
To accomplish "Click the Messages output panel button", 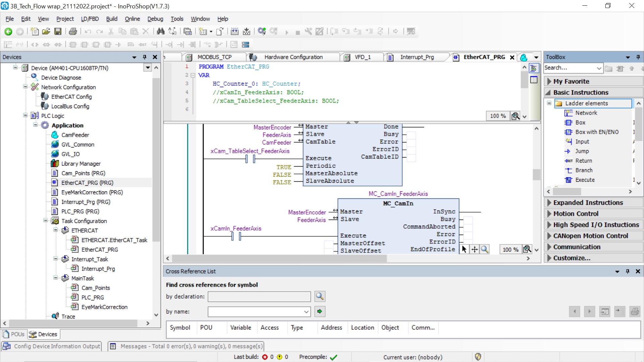I will point(186,346).
